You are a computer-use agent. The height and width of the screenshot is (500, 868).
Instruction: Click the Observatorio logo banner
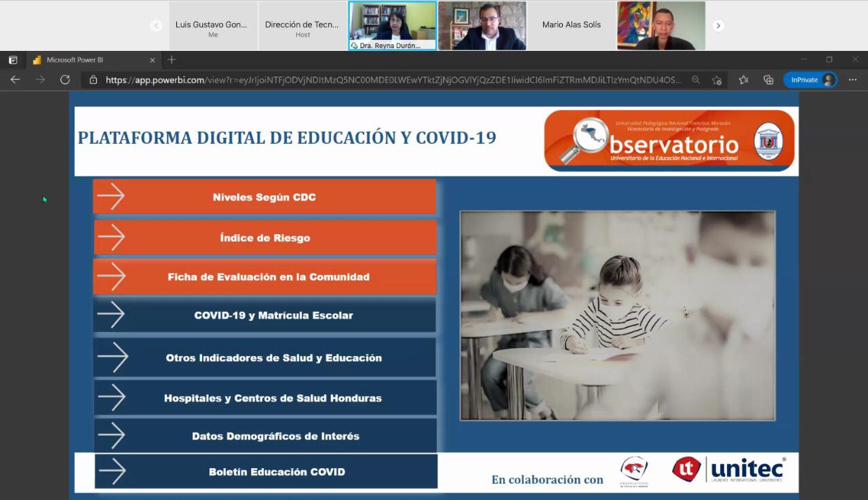(x=669, y=140)
